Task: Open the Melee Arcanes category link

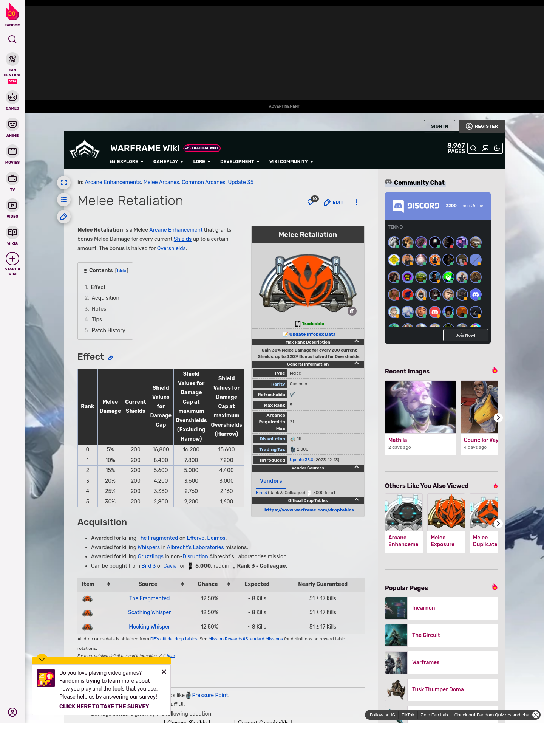Action: (x=161, y=182)
